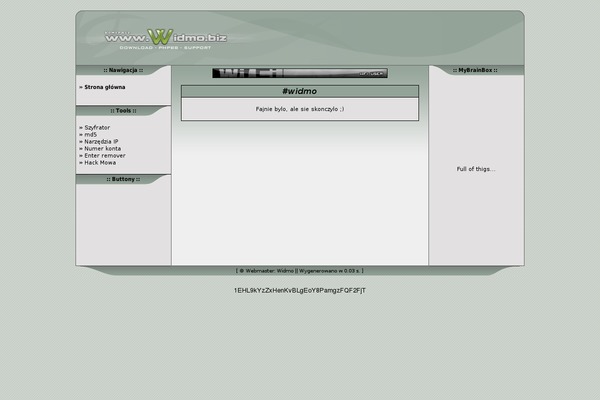
Task: Click 'Full of thigs...' text in MyBrainBox
Action: [x=476, y=169]
